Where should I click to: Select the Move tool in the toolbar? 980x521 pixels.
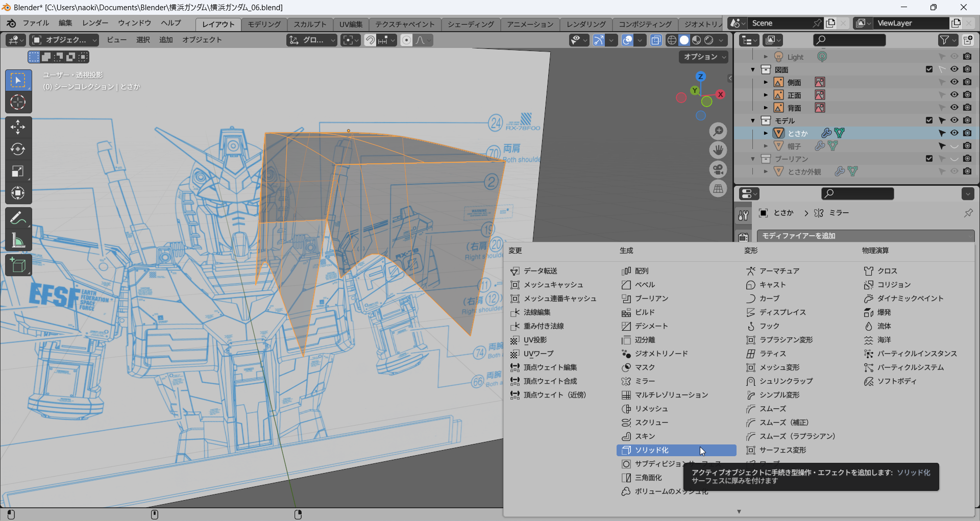pos(18,127)
